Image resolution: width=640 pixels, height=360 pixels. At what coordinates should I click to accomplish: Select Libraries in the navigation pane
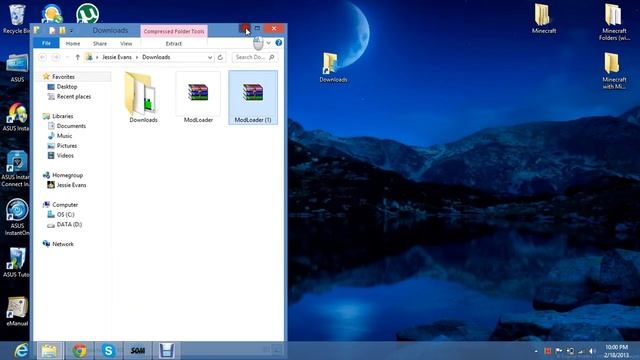pyautogui.click(x=62, y=116)
